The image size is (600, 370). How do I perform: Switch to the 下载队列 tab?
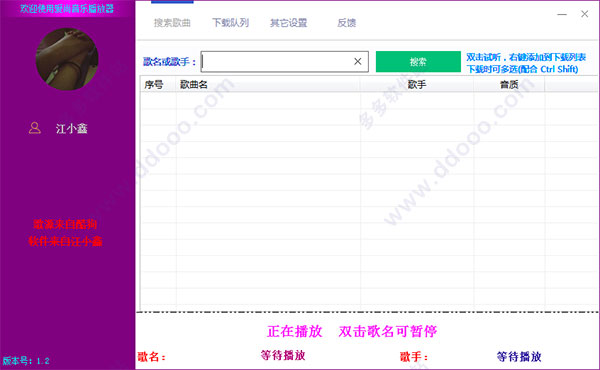coord(230,23)
